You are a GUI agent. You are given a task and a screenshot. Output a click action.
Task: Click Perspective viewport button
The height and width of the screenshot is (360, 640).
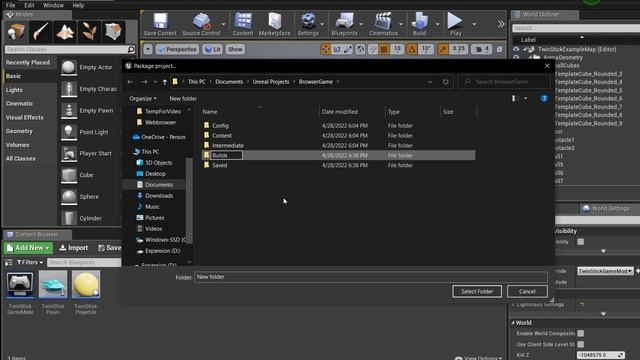coord(178,49)
